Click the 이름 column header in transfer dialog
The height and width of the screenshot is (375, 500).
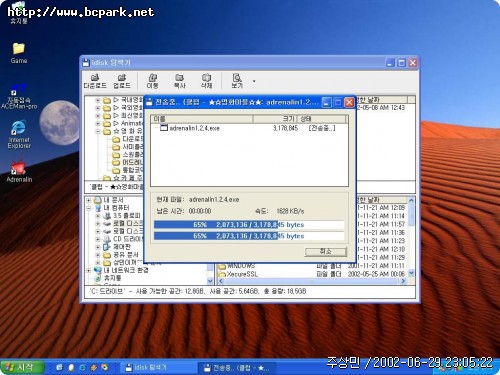202,119
